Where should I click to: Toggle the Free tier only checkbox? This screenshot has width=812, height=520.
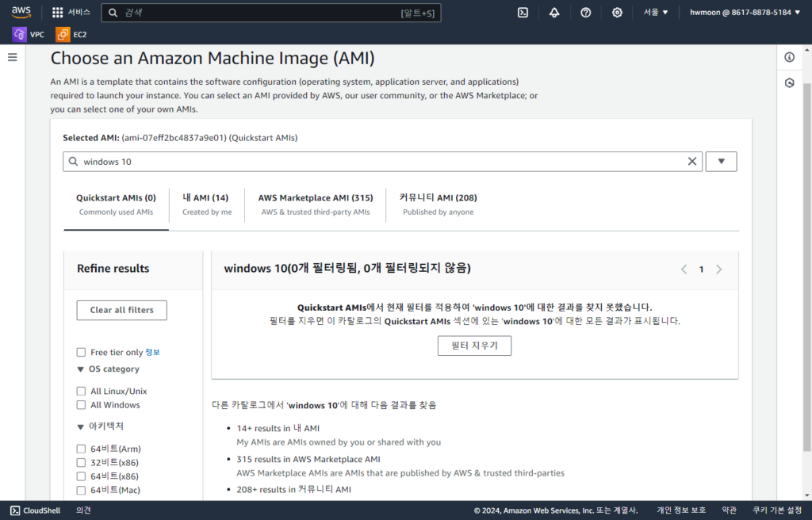(81, 352)
